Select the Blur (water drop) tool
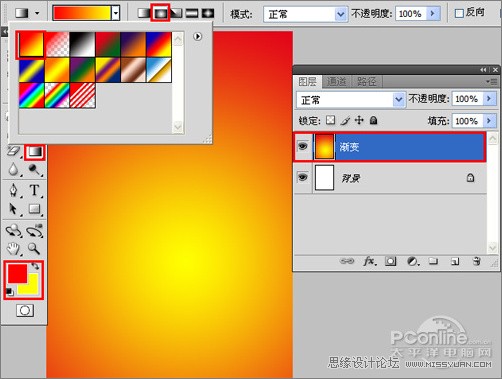 coord(13,170)
